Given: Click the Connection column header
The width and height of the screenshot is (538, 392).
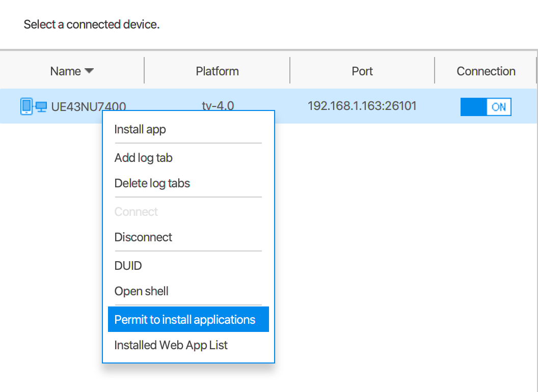Looking at the screenshot, I should (x=486, y=71).
